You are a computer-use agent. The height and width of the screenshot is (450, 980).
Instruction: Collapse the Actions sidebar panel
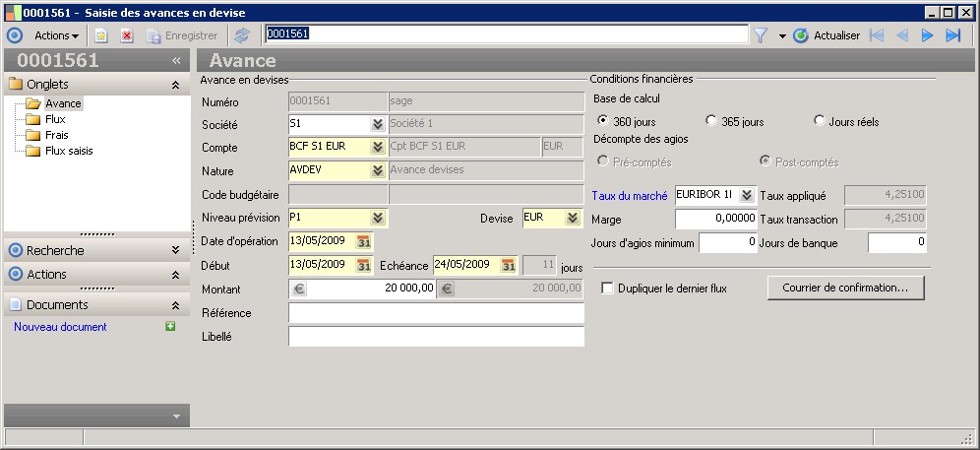click(175, 274)
